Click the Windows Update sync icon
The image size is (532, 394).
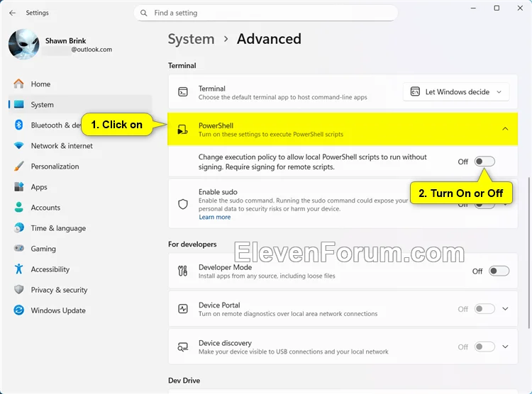pyautogui.click(x=19, y=310)
